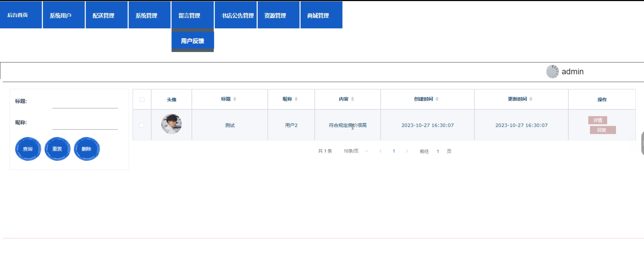
Task: Toggle the checkbox for the 测试 row
Action: click(x=142, y=125)
